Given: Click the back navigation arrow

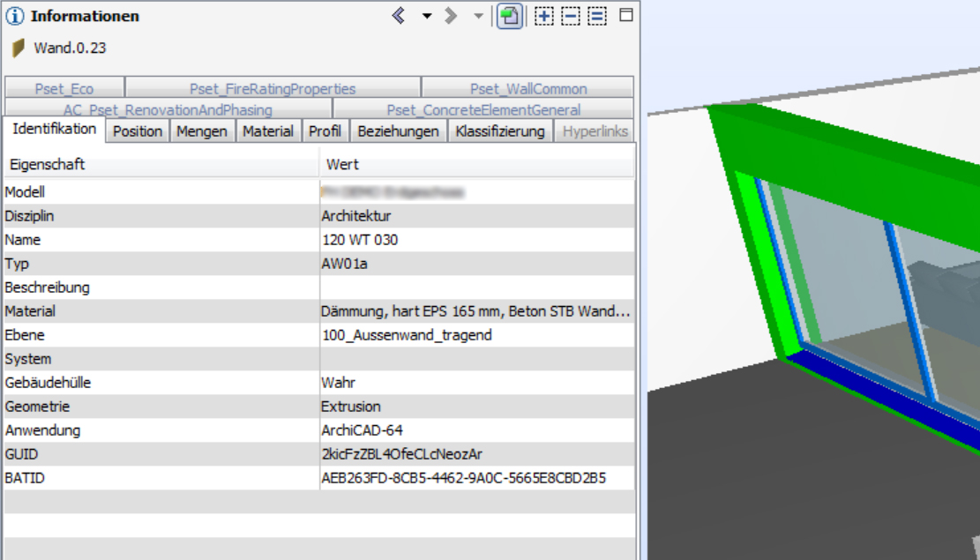Looking at the screenshot, I should click(x=399, y=16).
